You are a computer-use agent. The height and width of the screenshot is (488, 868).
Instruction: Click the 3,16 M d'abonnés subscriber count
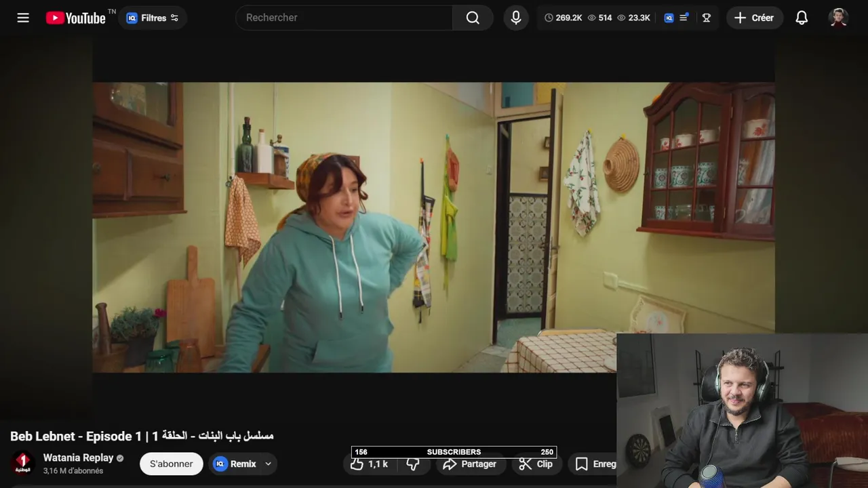tap(73, 471)
